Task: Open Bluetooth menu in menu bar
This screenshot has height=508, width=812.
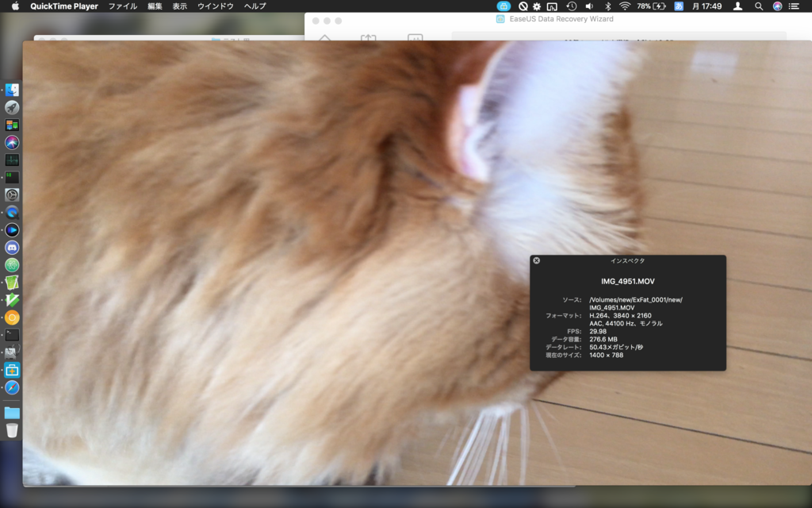Action: [608, 6]
